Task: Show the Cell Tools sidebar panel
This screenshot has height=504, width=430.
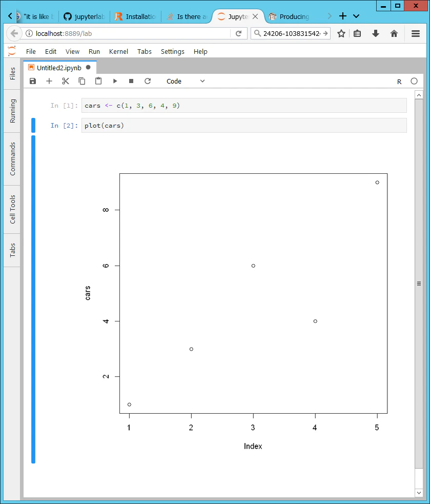Action: point(12,209)
